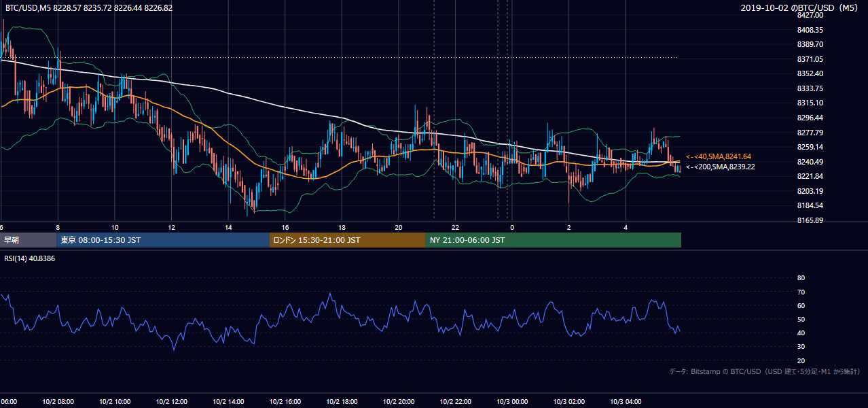Click the RSI scale value 60

pyautogui.click(x=801, y=305)
